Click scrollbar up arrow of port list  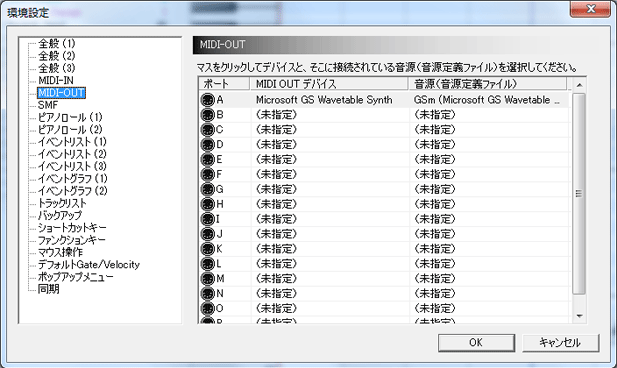(x=579, y=85)
